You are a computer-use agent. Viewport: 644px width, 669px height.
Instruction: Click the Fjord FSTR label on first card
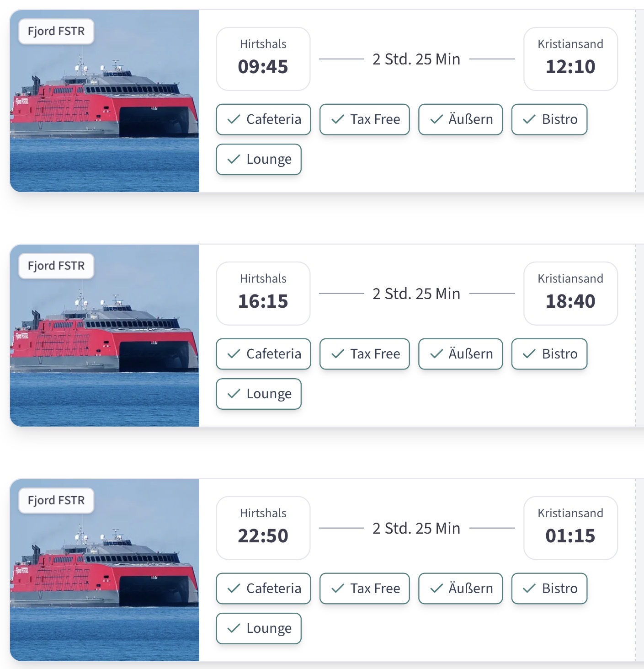(56, 31)
